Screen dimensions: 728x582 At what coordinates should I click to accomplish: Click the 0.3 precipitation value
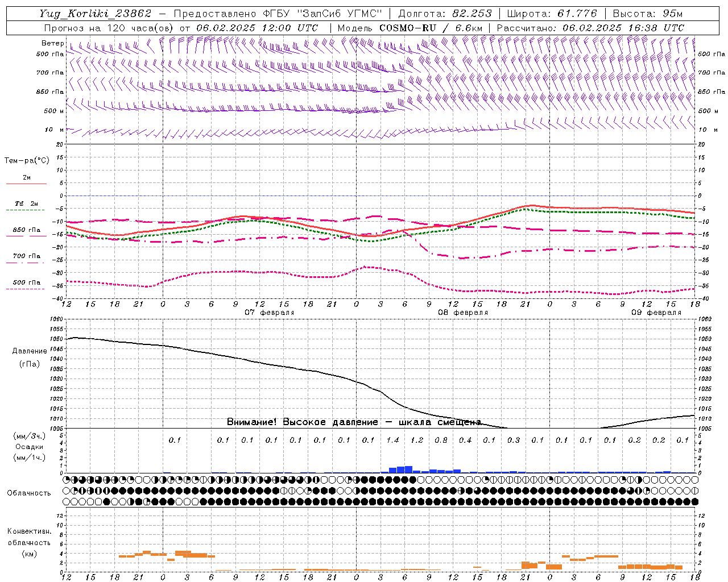tap(514, 440)
